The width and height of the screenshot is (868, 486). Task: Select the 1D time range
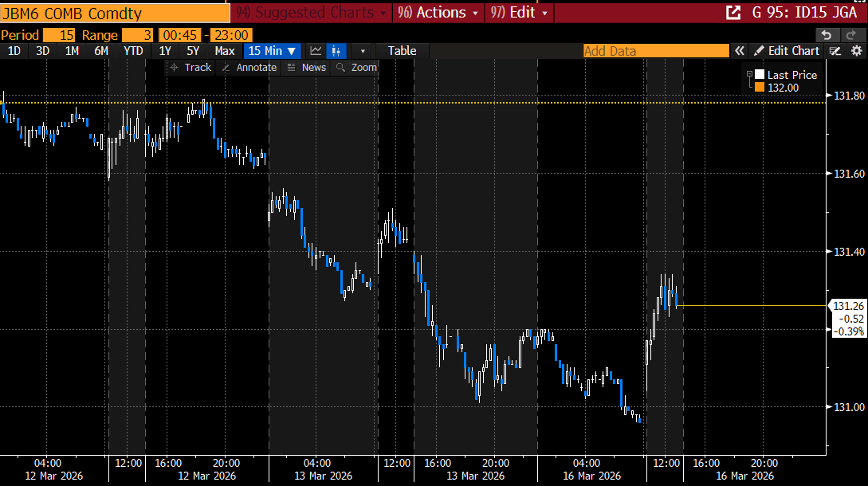(x=14, y=51)
